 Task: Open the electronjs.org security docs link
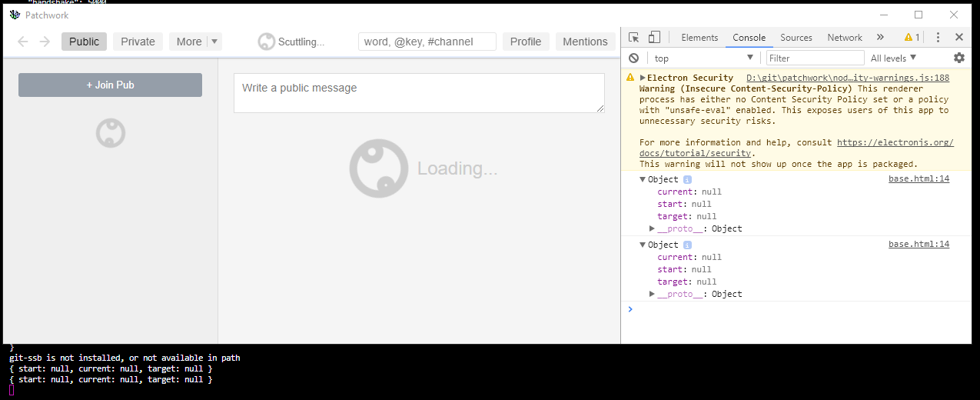click(x=796, y=148)
